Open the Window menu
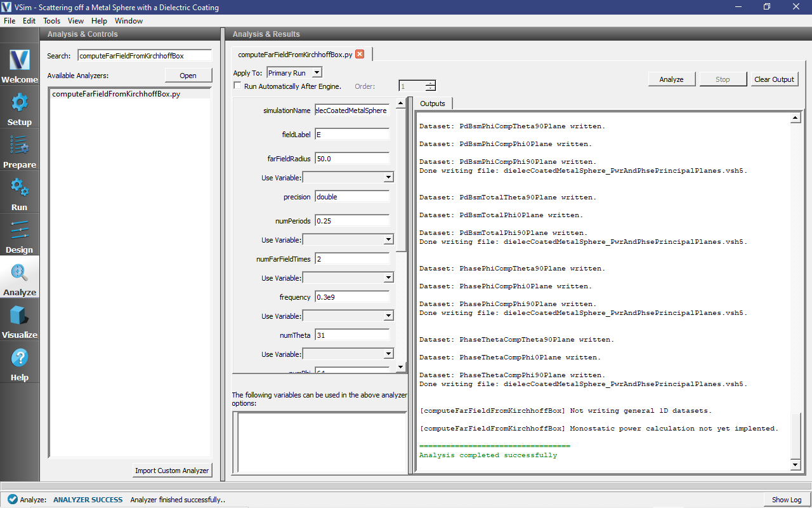This screenshot has width=812, height=508. click(x=129, y=21)
